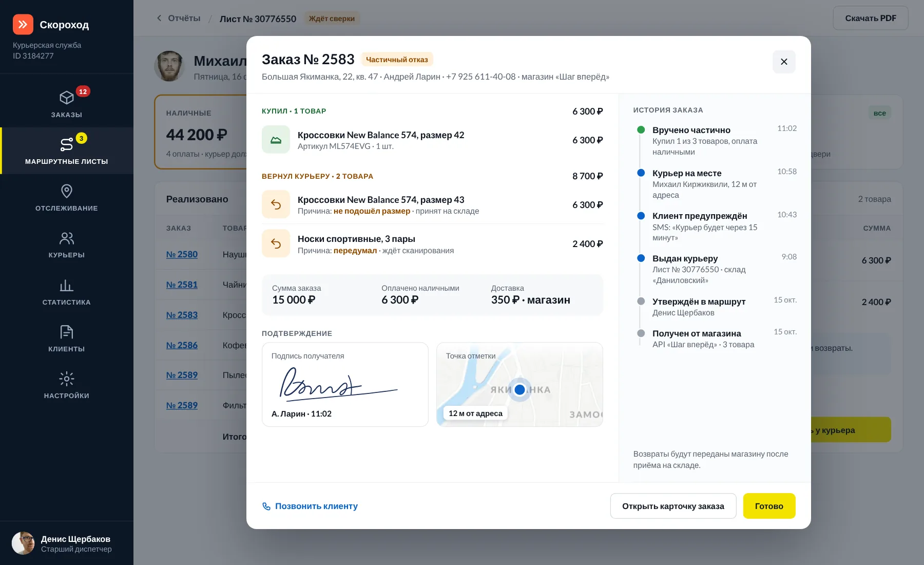Open the Точка отметки map thumbnail
924x565 pixels.
(519, 384)
